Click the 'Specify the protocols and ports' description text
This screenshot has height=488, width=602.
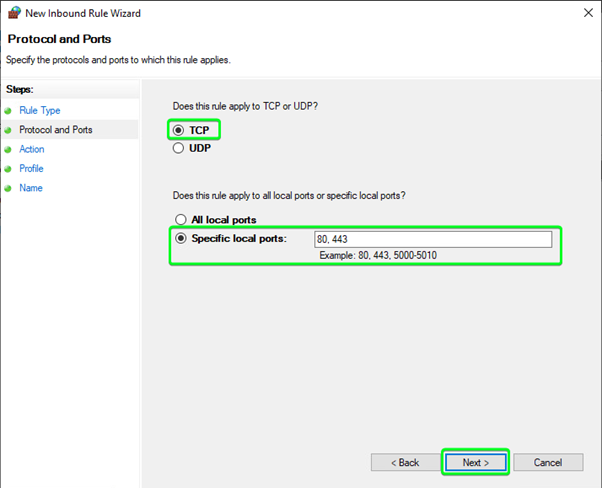[x=118, y=60]
